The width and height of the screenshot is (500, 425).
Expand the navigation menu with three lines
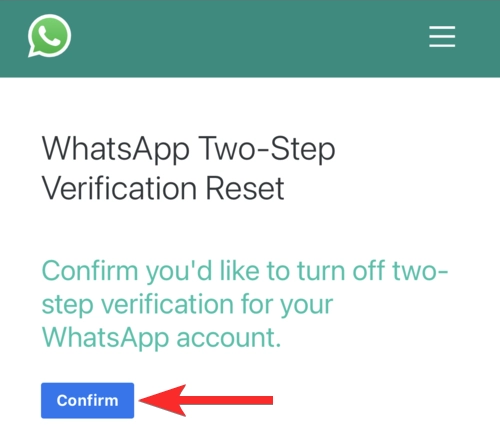442,36
